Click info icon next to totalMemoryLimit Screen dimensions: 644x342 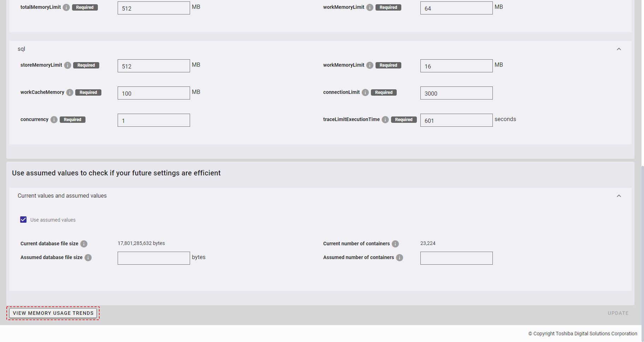coord(66,7)
